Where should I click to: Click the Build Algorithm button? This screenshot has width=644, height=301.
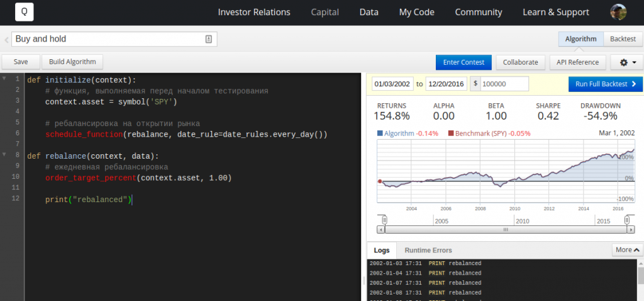(72, 62)
